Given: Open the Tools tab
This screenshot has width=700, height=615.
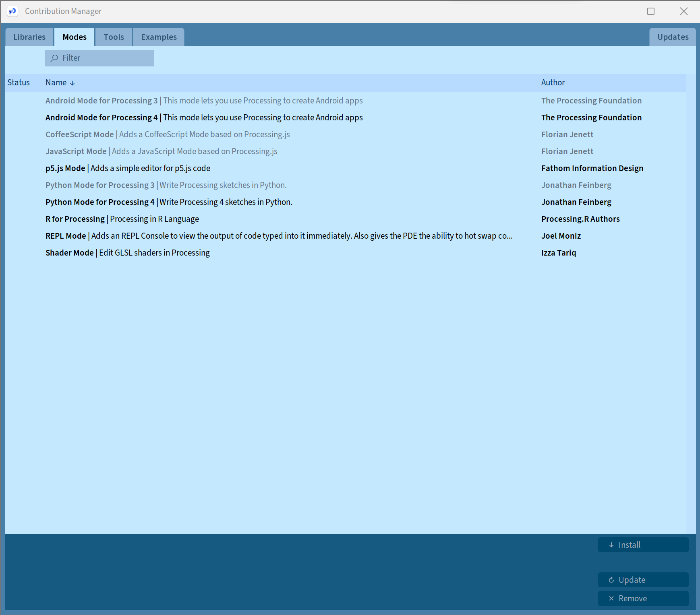Looking at the screenshot, I should click(114, 37).
